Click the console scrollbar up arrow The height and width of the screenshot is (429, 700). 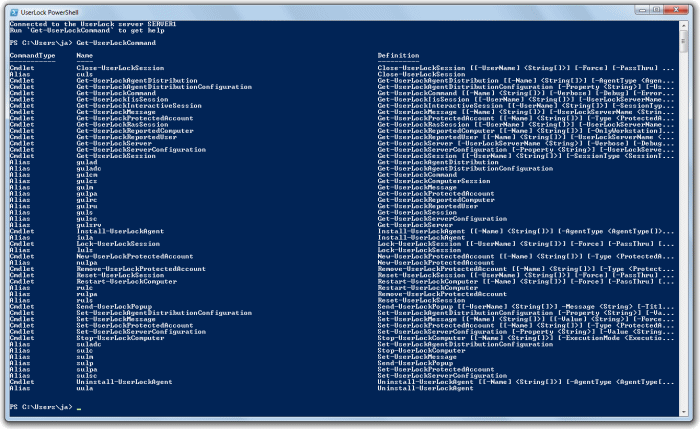683,26
